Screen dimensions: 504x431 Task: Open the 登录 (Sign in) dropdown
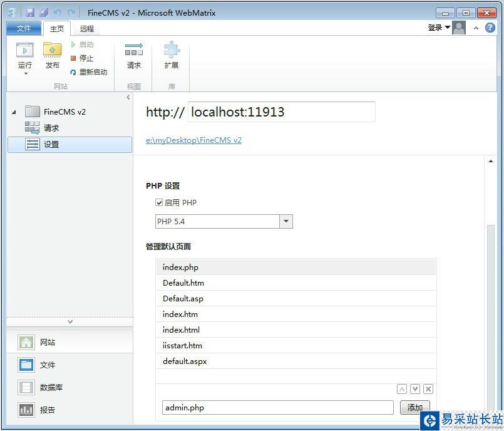pos(439,28)
